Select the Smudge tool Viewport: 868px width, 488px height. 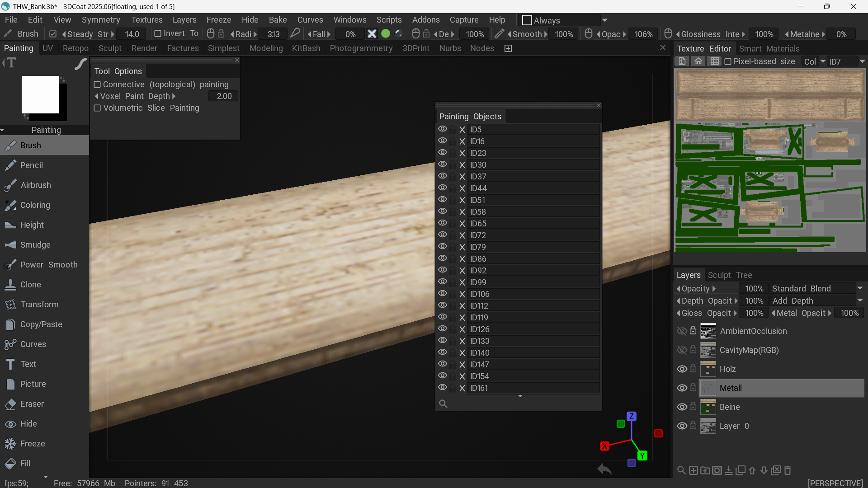click(44, 245)
